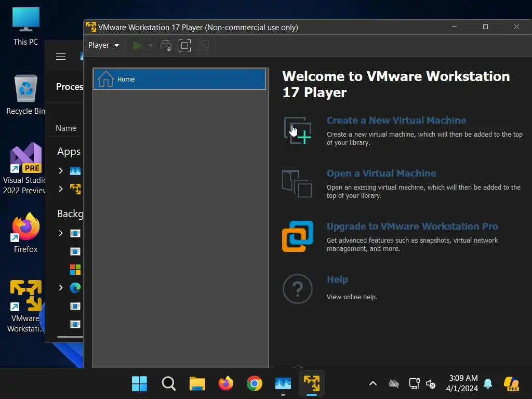The height and width of the screenshot is (399, 532).
Task: Select This PC desktop icon
Action: pyautogui.click(x=26, y=26)
